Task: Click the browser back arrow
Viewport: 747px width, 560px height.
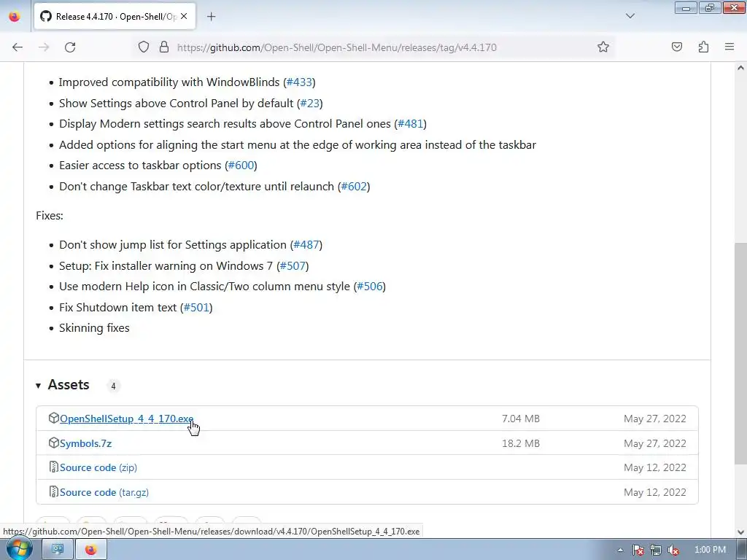Action: coord(18,47)
